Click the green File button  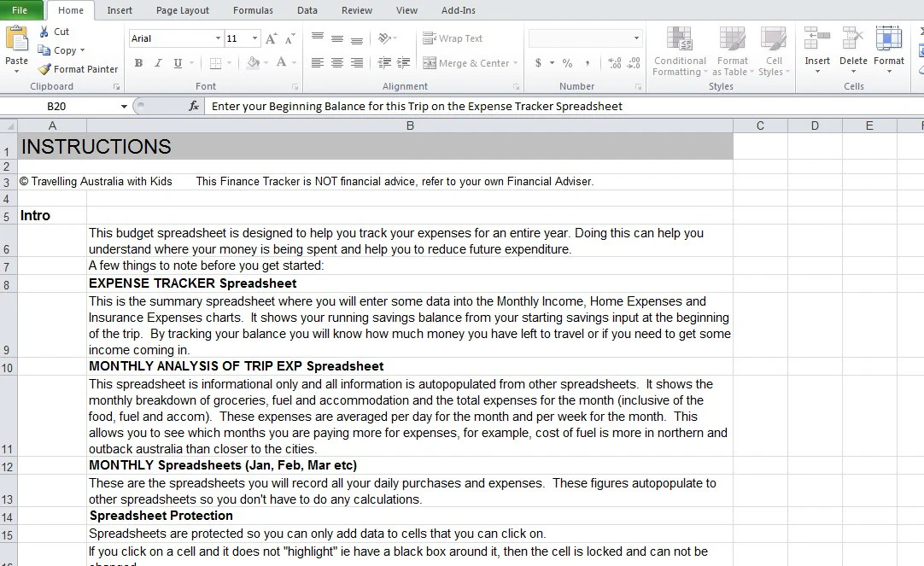20,10
